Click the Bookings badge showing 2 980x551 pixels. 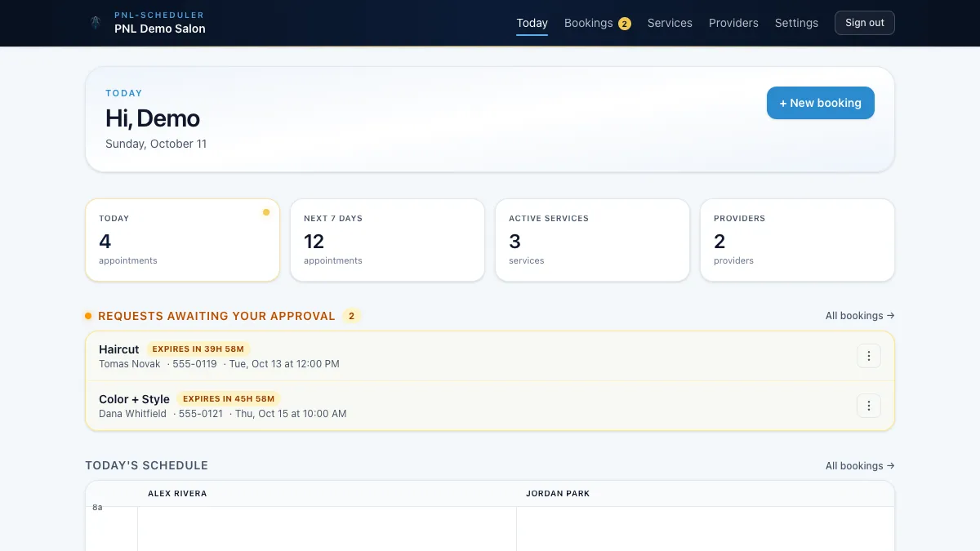625,24
